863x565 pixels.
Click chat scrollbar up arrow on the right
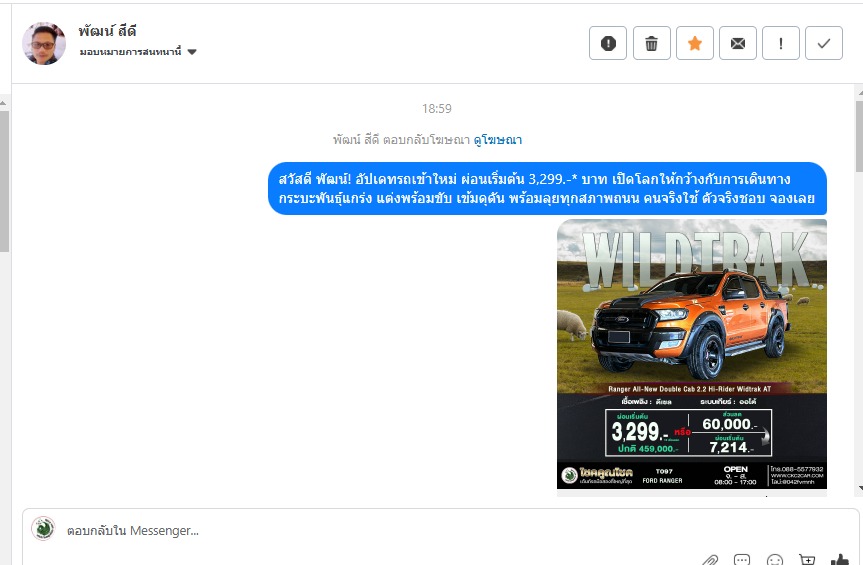859,92
